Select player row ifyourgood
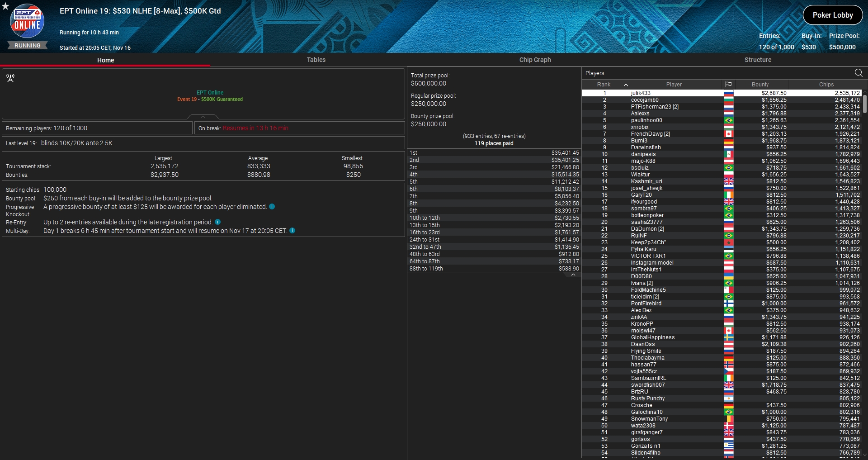This screenshot has width=868, height=460. (722, 202)
